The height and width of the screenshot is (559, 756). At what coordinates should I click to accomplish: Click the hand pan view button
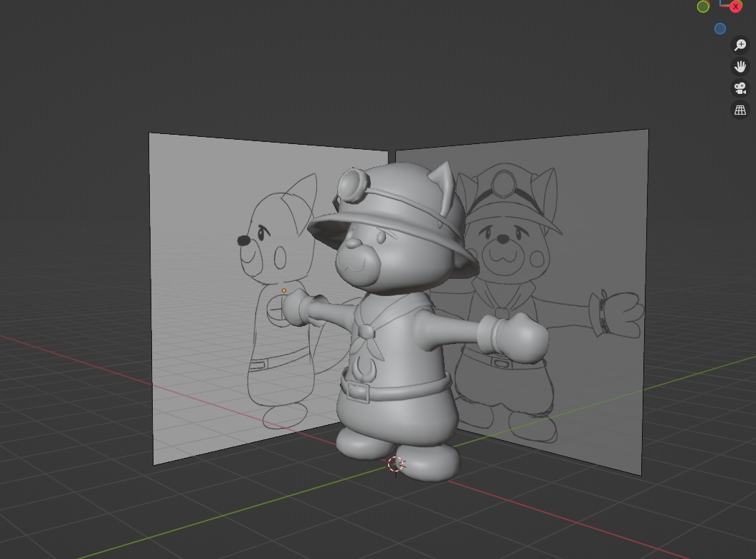[740, 67]
